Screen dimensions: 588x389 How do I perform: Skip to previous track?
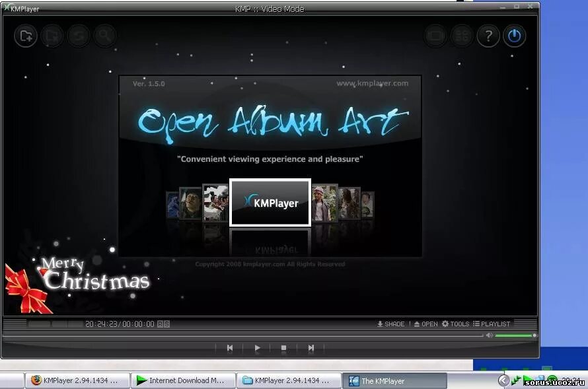(230, 348)
